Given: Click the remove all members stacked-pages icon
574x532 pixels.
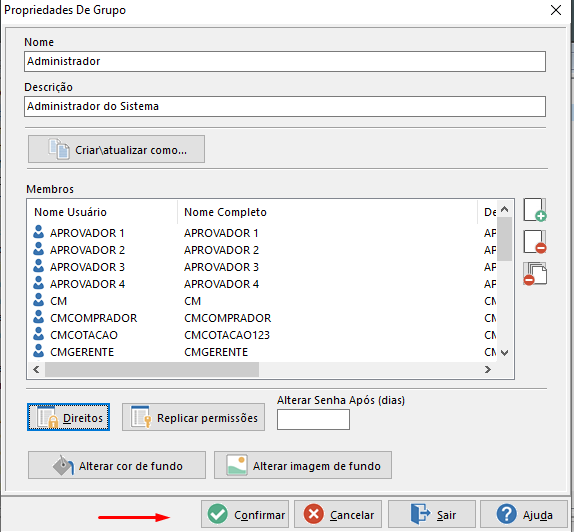Looking at the screenshot, I should (x=535, y=274).
